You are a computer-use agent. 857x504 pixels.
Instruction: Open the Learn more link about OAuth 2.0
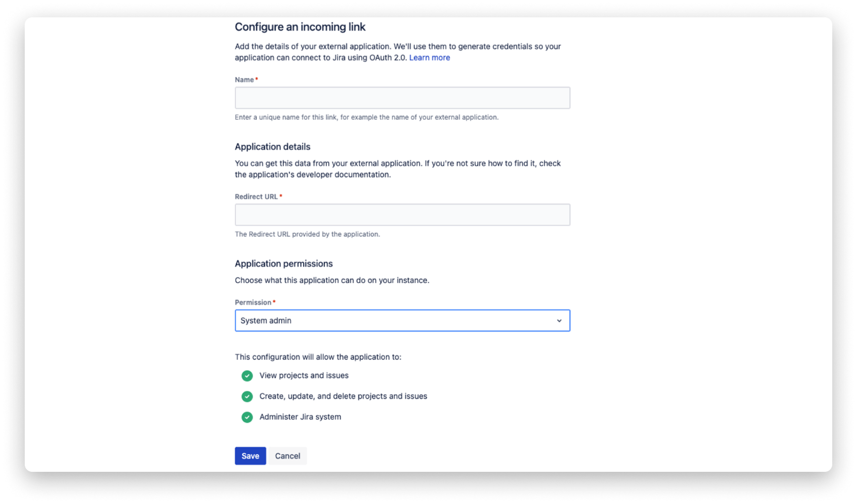point(429,57)
